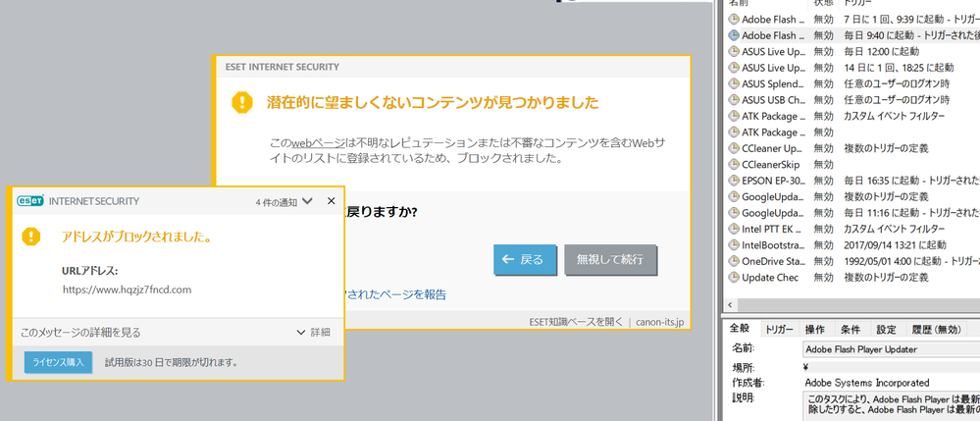Viewport: 980px width, 421px height.
Task: Click 状態 column header in task list
Action: [x=823, y=4]
